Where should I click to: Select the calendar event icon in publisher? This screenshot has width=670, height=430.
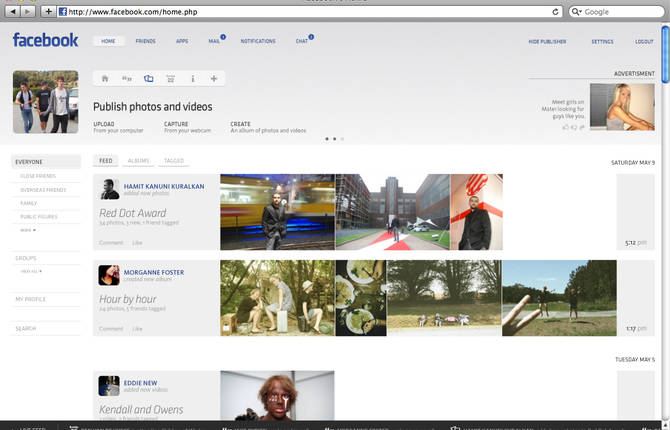[170, 79]
